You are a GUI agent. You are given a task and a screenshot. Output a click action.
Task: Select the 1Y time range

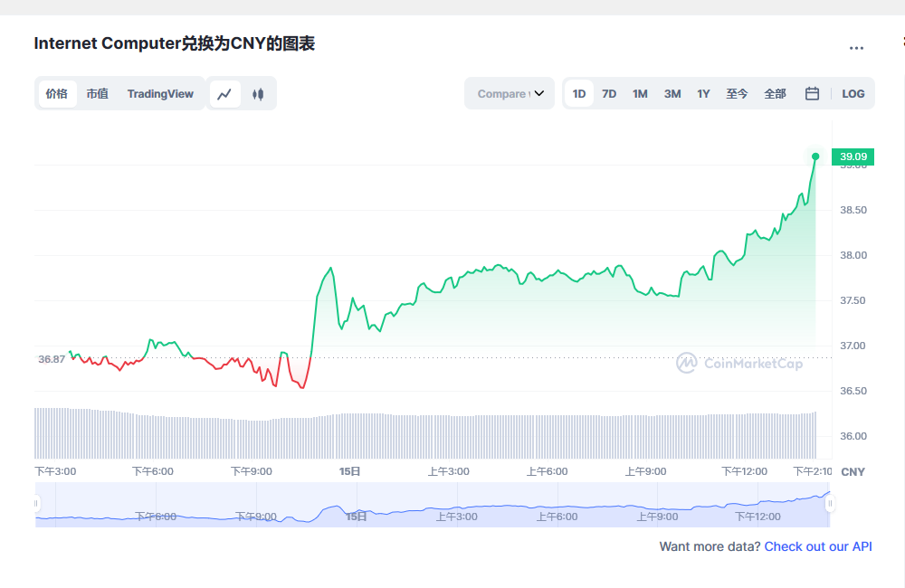(x=703, y=93)
